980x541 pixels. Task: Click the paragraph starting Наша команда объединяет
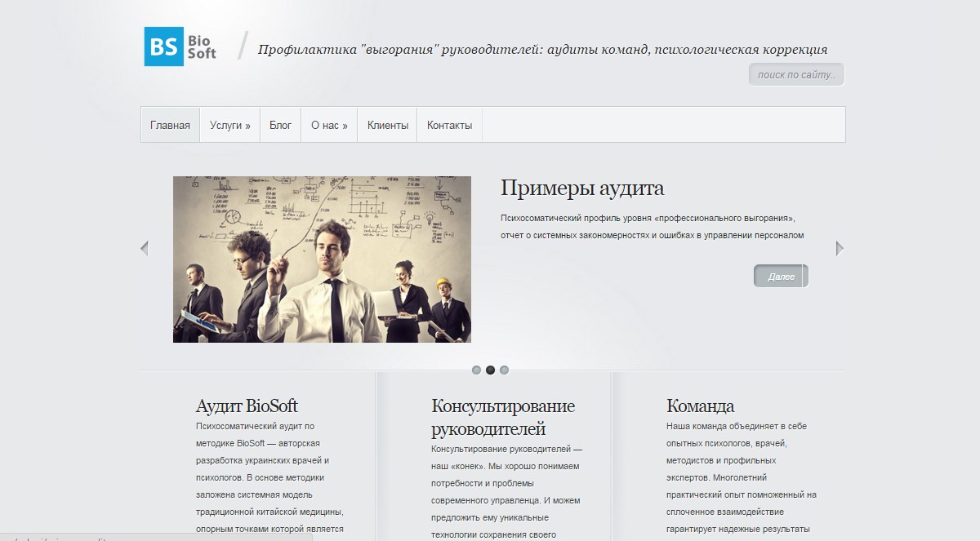point(742,477)
